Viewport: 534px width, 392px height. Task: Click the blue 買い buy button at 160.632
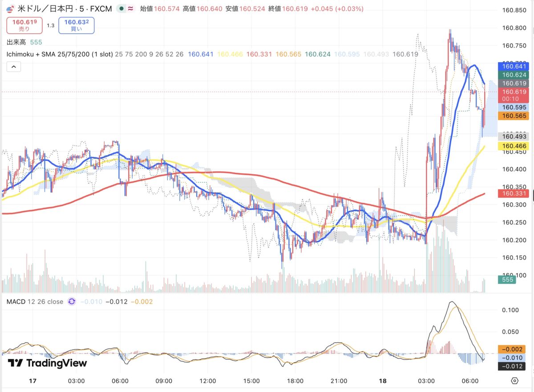[x=76, y=25]
